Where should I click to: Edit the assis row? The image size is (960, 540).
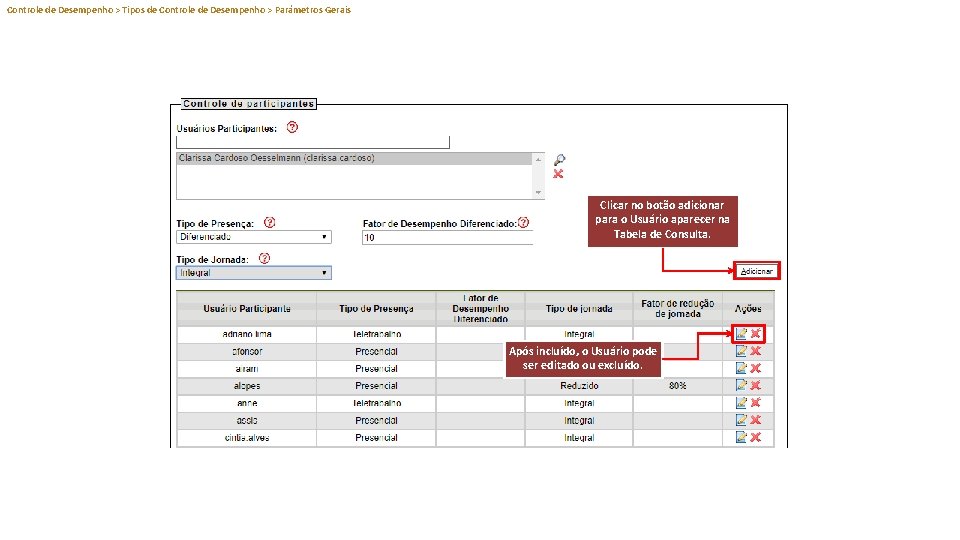[741, 420]
